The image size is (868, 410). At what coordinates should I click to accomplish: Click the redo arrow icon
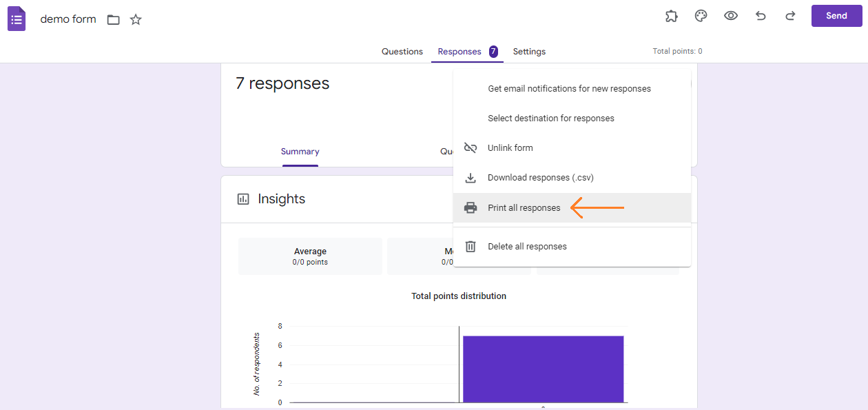pyautogui.click(x=790, y=16)
